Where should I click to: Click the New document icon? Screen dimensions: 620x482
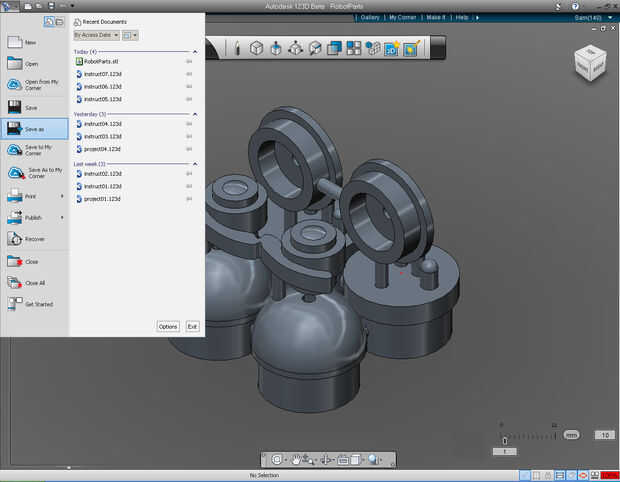pos(14,42)
